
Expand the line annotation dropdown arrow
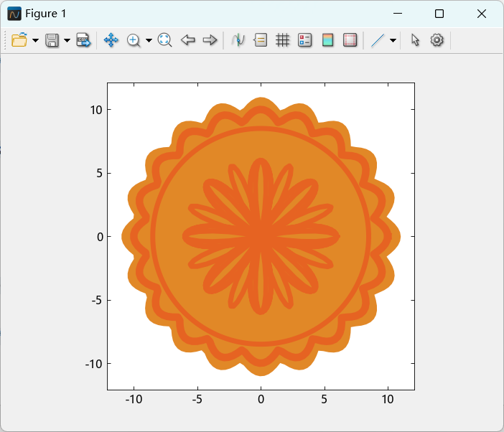coord(393,40)
